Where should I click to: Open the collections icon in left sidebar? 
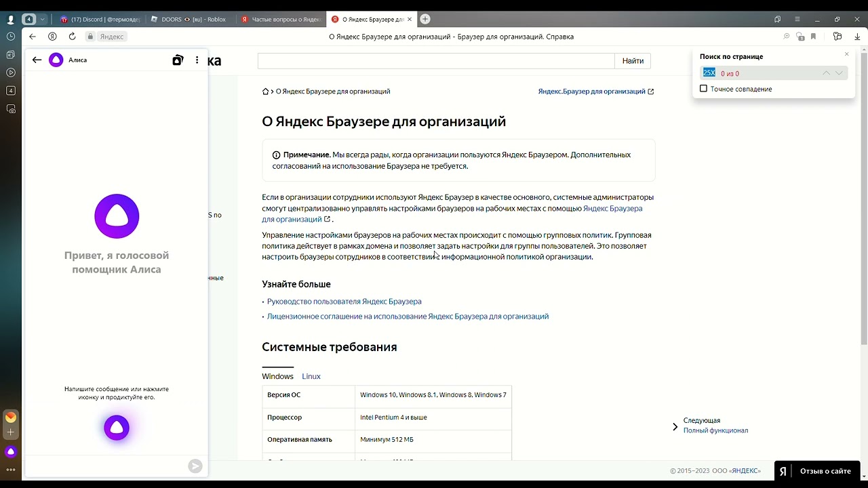click(11, 54)
